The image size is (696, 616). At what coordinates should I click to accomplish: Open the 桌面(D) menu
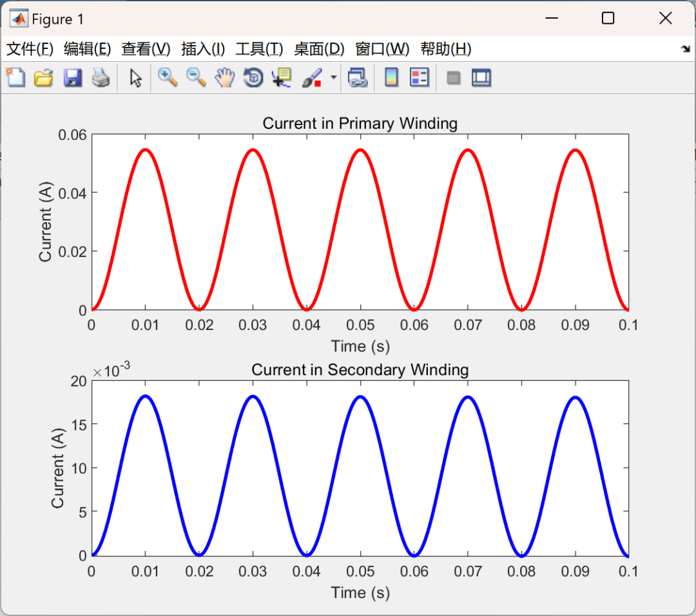coord(319,49)
